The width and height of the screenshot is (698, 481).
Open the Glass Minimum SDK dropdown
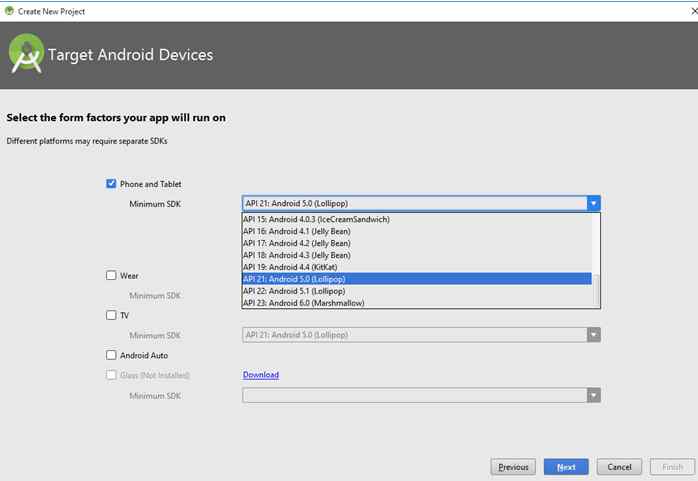click(x=594, y=395)
